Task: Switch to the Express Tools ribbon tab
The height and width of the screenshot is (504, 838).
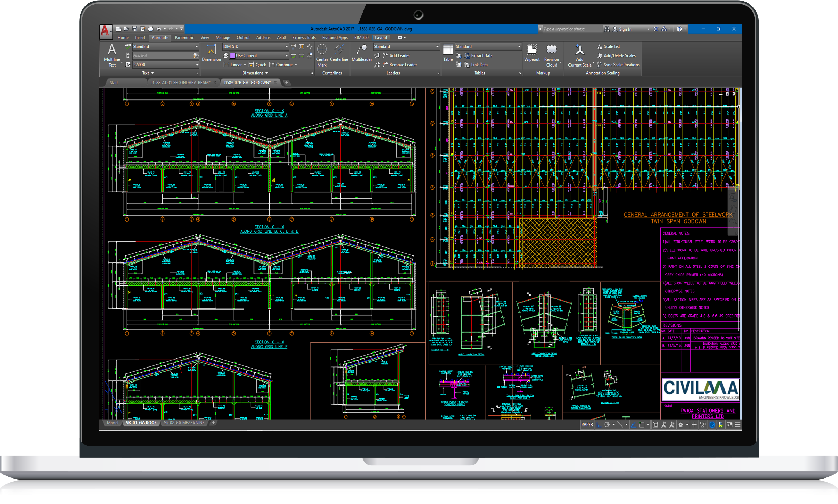Action: point(304,37)
